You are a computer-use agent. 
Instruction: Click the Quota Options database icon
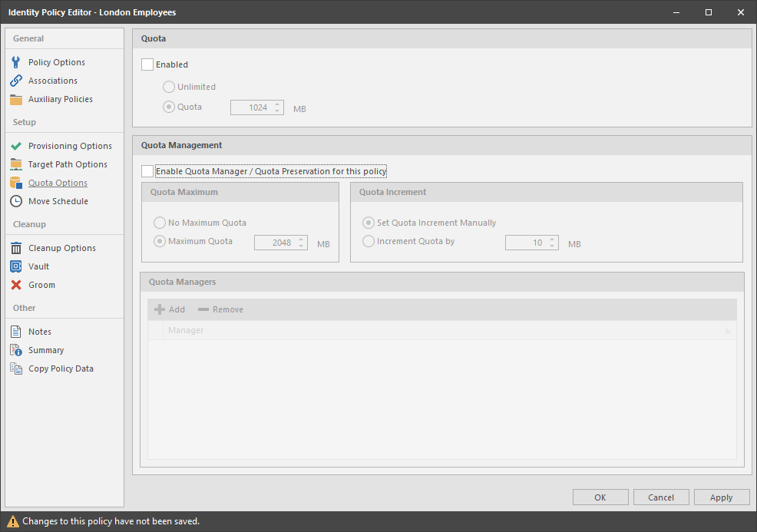pyautogui.click(x=16, y=183)
